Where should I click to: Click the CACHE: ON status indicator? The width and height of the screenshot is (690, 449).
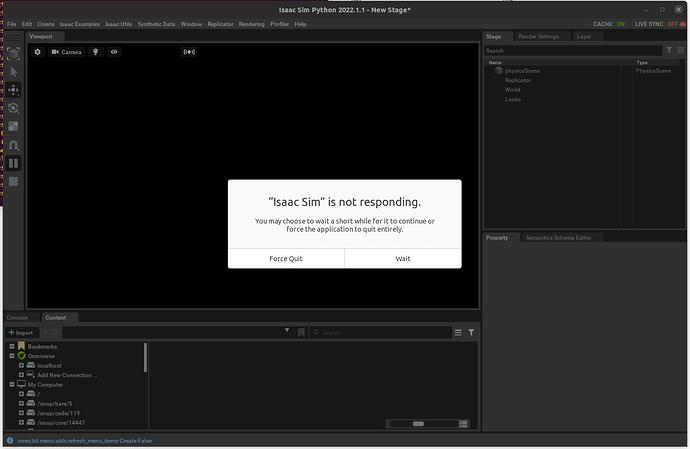coord(609,24)
